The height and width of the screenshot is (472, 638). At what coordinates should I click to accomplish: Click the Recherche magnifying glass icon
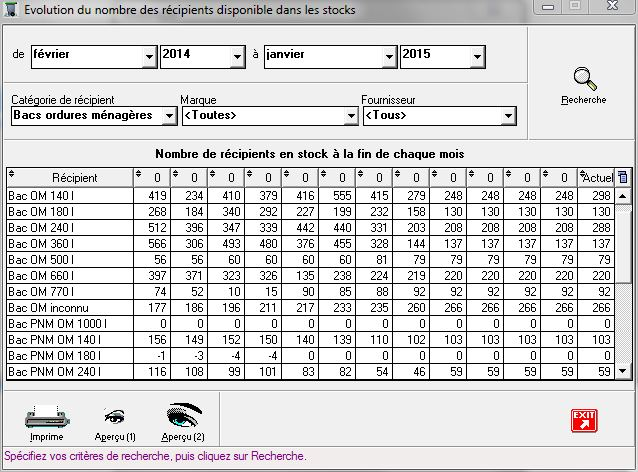[583, 80]
